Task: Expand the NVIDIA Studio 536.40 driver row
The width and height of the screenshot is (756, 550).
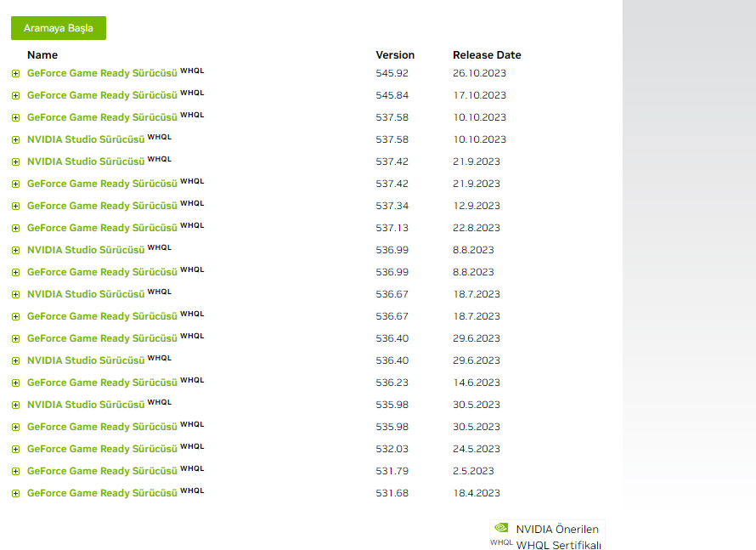Action: pyautogui.click(x=16, y=361)
